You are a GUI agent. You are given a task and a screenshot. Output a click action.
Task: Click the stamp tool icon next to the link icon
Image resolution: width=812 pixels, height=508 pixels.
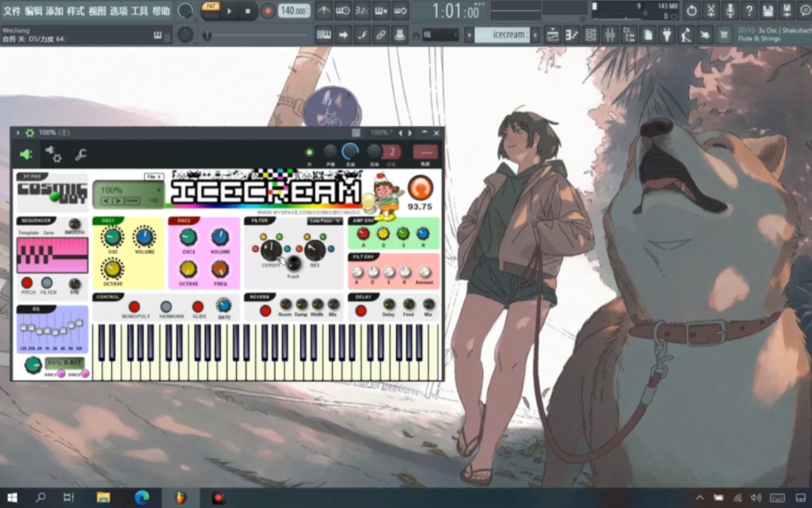click(x=400, y=35)
